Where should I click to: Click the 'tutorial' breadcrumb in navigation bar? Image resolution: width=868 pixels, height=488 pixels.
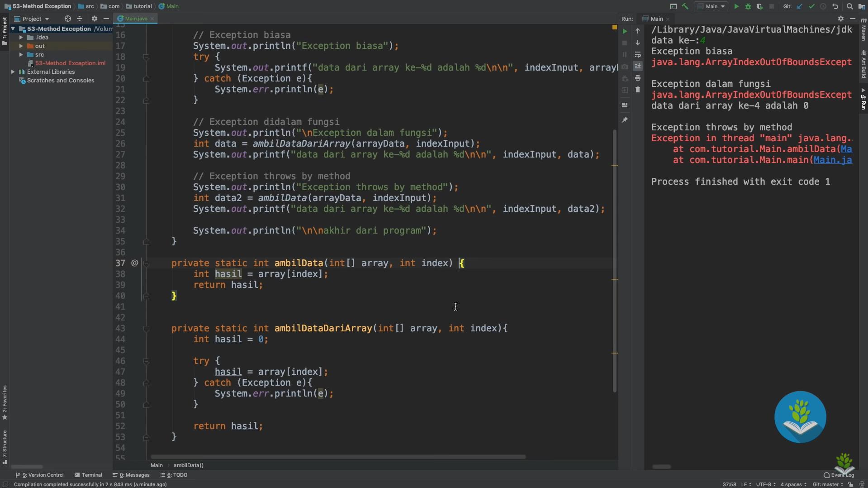click(139, 6)
